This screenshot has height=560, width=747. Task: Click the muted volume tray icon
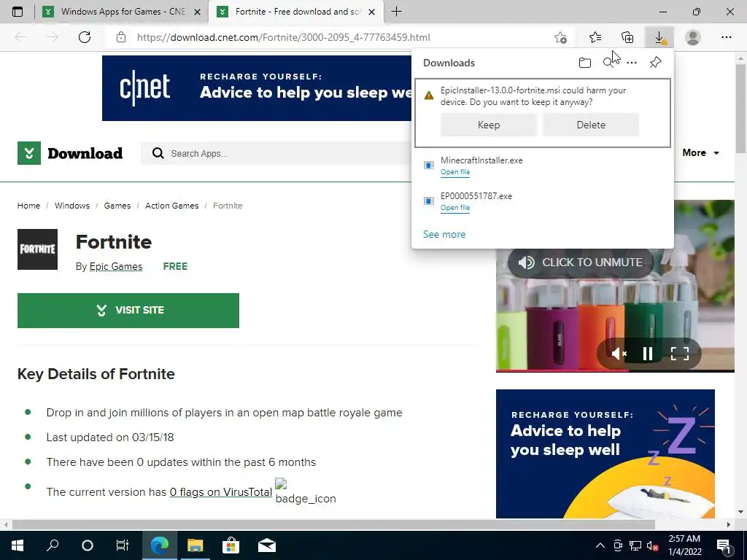[x=653, y=545]
